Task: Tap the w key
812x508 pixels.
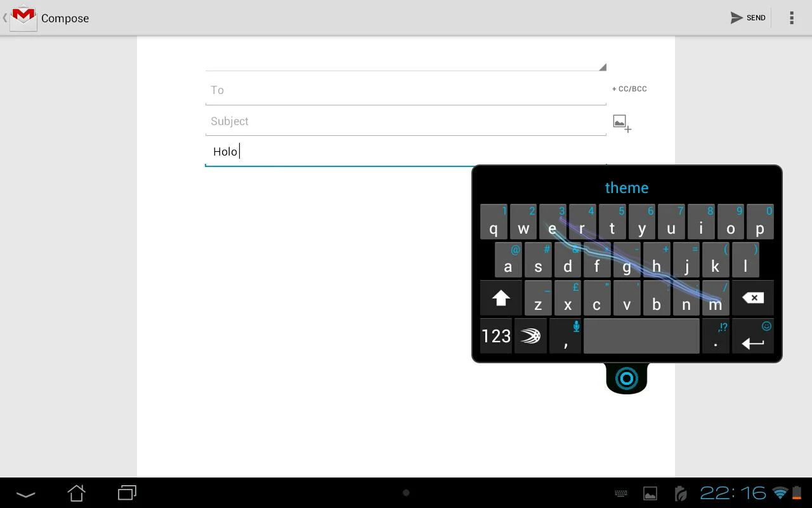Action: [x=523, y=222]
